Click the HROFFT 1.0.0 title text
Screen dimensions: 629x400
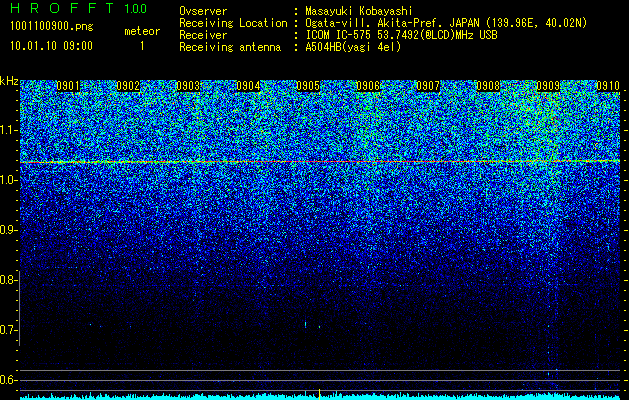(x=79, y=8)
